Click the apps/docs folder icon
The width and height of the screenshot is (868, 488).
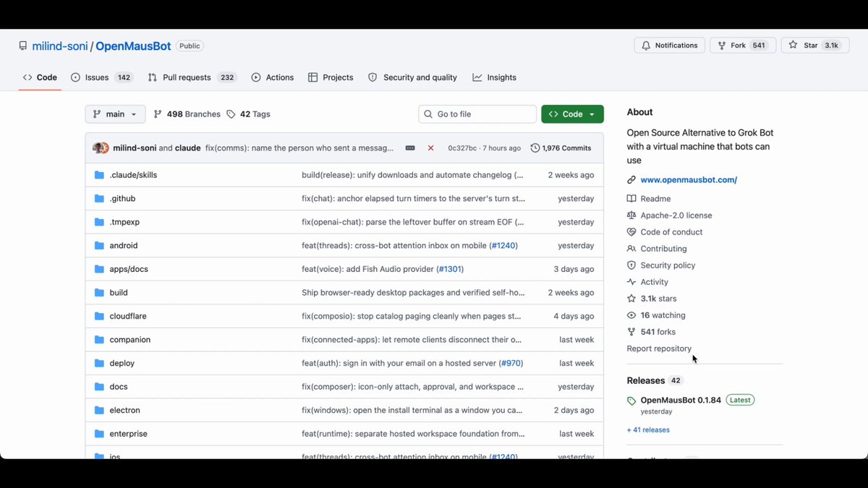click(99, 269)
